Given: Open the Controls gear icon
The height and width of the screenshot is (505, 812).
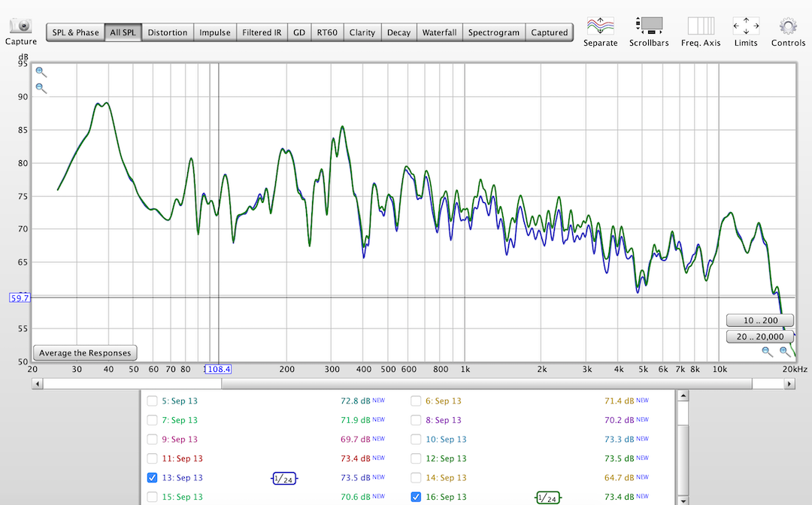Looking at the screenshot, I should pyautogui.click(x=788, y=26).
